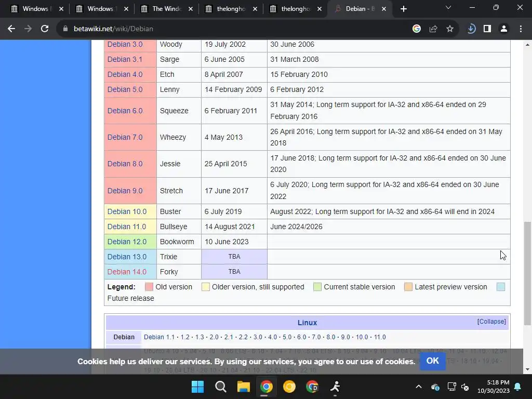
Task: Open Windows taskbar search
Action: point(220,387)
